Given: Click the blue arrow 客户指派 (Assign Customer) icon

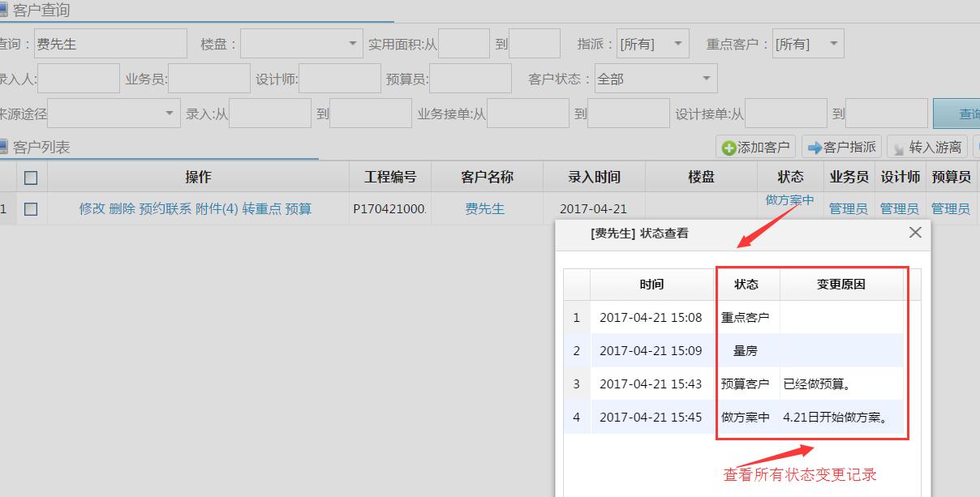Looking at the screenshot, I should [813, 147].
